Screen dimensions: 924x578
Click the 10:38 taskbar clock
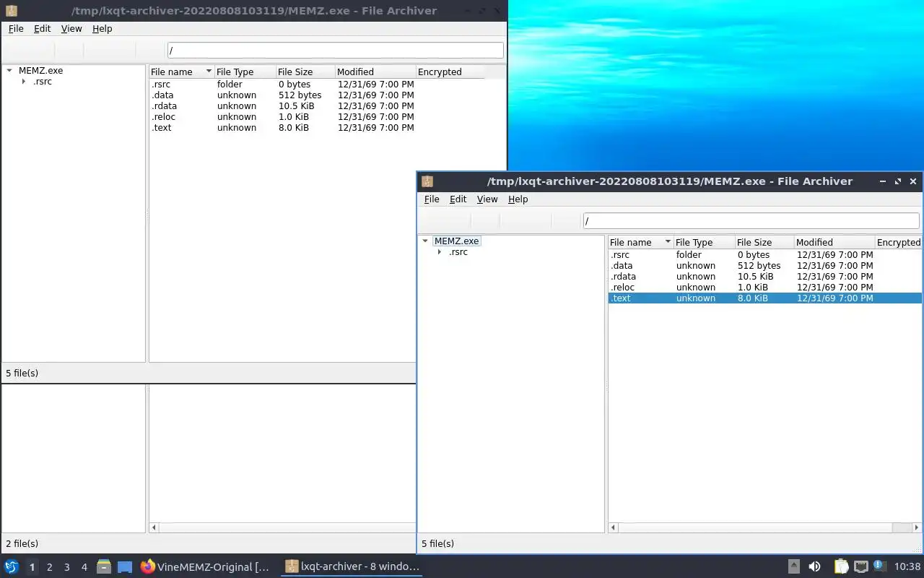pos(907,567)
